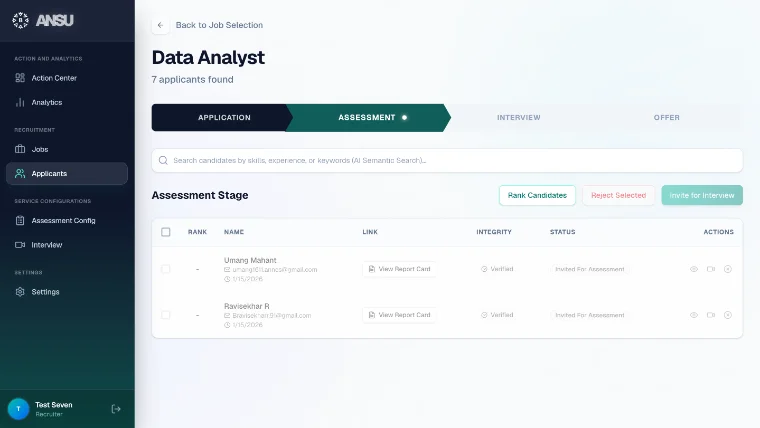Click the search magnifier icon
The height and width of the screenshot is (428, 760).
coord(163,160)
